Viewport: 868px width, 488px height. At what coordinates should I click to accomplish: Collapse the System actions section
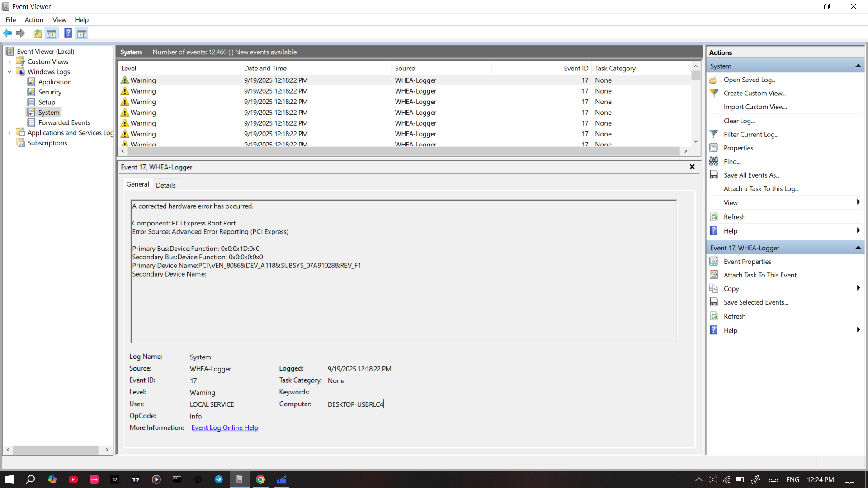[x=858, y=66]
